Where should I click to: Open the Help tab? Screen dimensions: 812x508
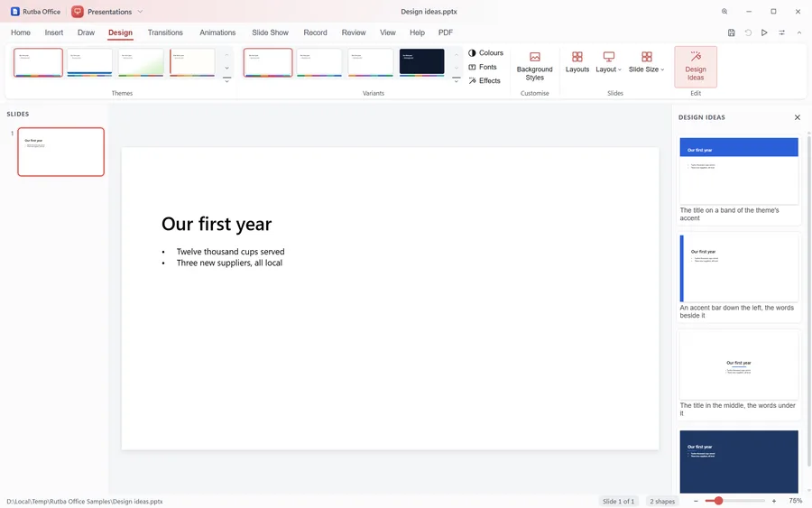pos(417,32)
